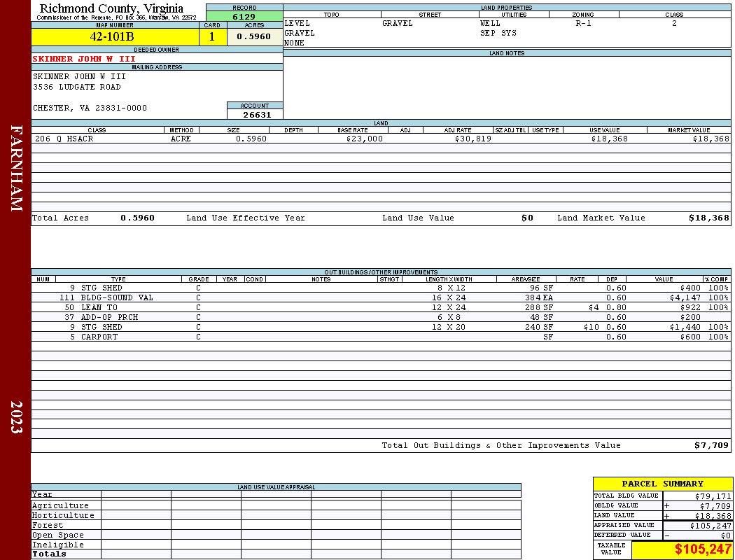The width and height of the screenshot is (735, 560).
Task: Click BLDG-SOUND VAL value $4,147
Action: pyautogui.click(x=685, y=297)
